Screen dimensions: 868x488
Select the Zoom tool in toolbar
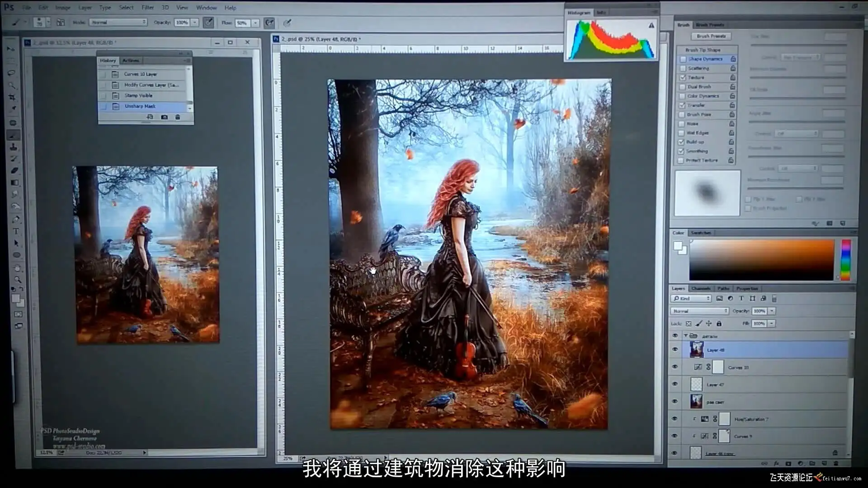click(x=17, y=279)
